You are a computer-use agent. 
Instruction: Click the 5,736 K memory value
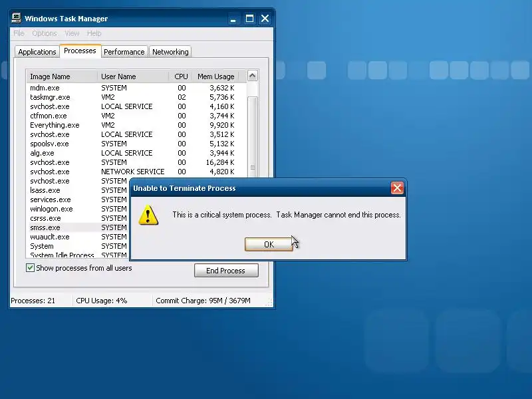click(x=222, y=97)
